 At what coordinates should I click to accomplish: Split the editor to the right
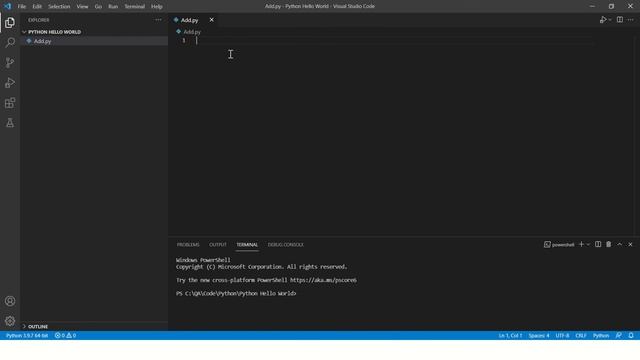pyautogui.click(x=620, y=20)
